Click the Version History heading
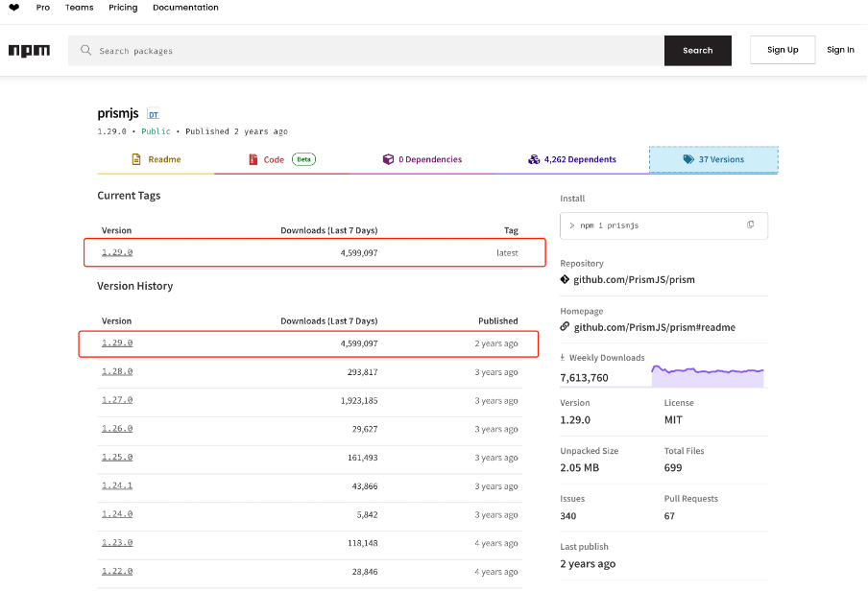The height and width of the screenshot is (591, 868). click(x=135, y=286)
